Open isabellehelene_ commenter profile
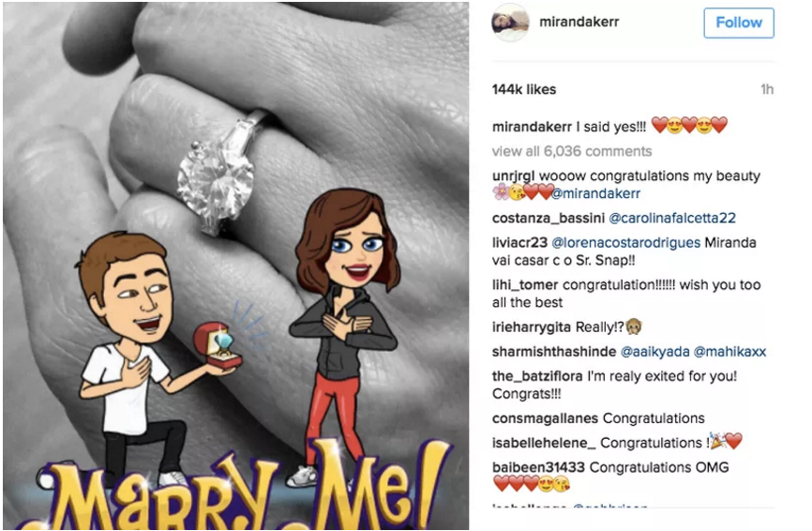This screenshot has width=812, height=531. (x=544, y=443)
